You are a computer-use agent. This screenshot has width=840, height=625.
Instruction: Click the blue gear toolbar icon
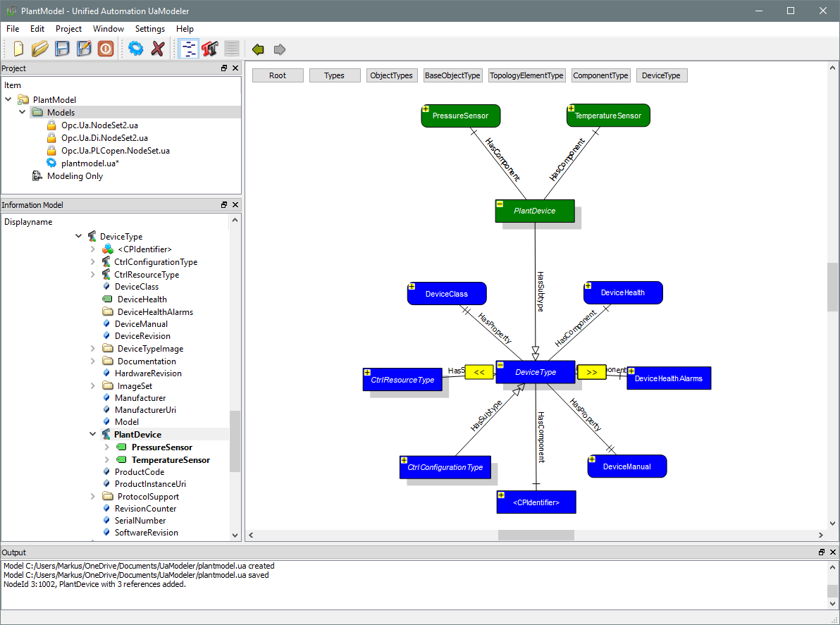pyautogui.click(x=135, y=49)
